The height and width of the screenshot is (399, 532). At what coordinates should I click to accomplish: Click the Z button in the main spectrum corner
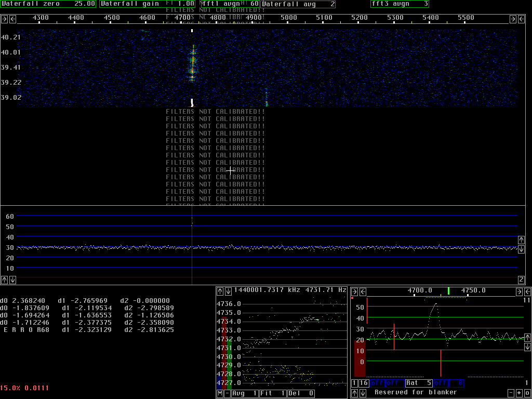click(522, 280)
